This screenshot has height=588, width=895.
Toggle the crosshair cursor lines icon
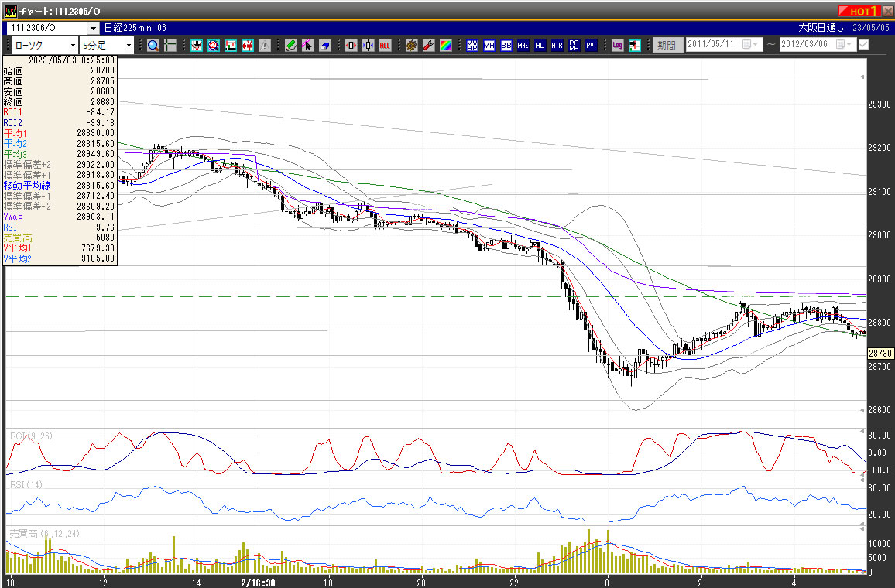pyautogui.click(x=170, y=46)
